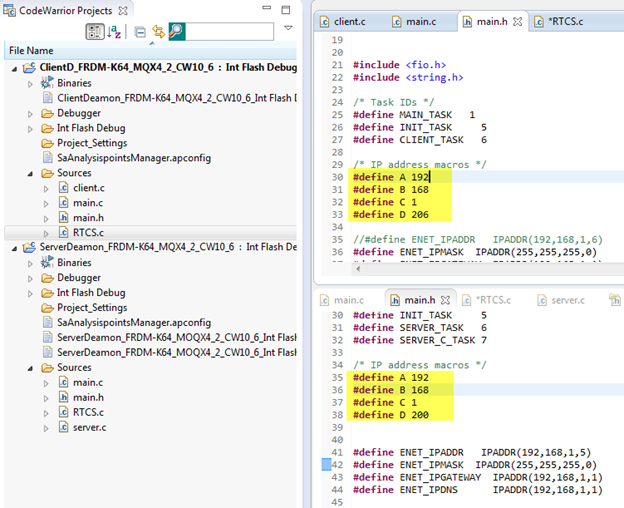Image resolution: width=624 pixels, height=508 pixels.
Task: Collapse the Sources folder of the ClientD project
Action: 30,174
